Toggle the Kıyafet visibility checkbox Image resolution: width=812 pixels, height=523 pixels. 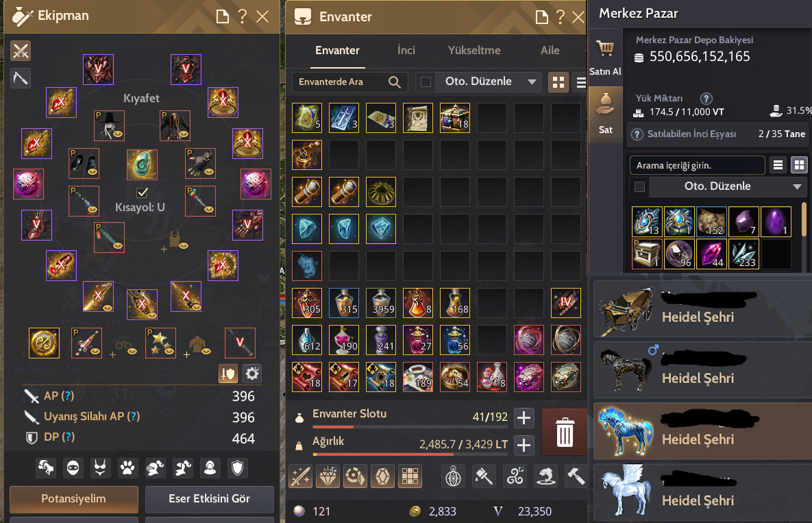142,193
